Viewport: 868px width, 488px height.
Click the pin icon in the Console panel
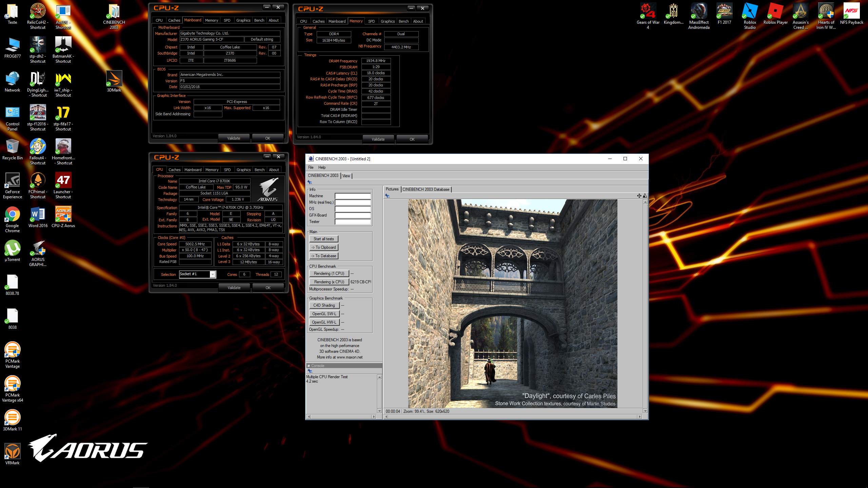[310, 371]
